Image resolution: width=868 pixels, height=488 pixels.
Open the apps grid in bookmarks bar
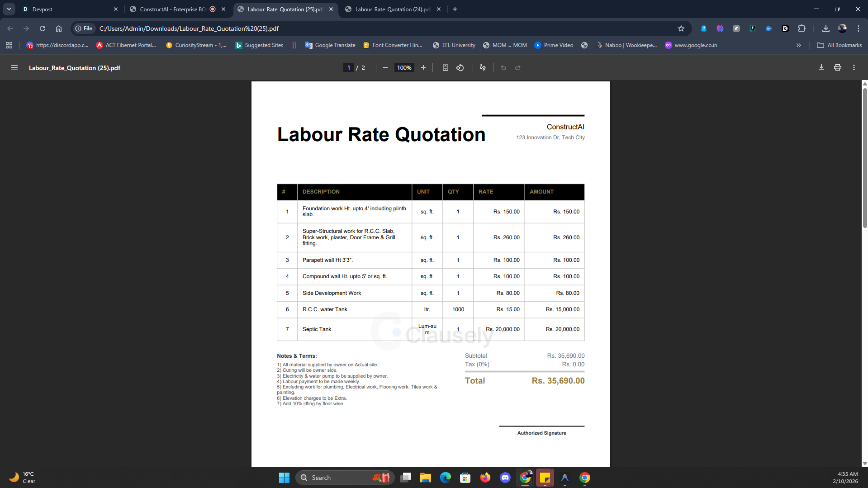[9, 45]
